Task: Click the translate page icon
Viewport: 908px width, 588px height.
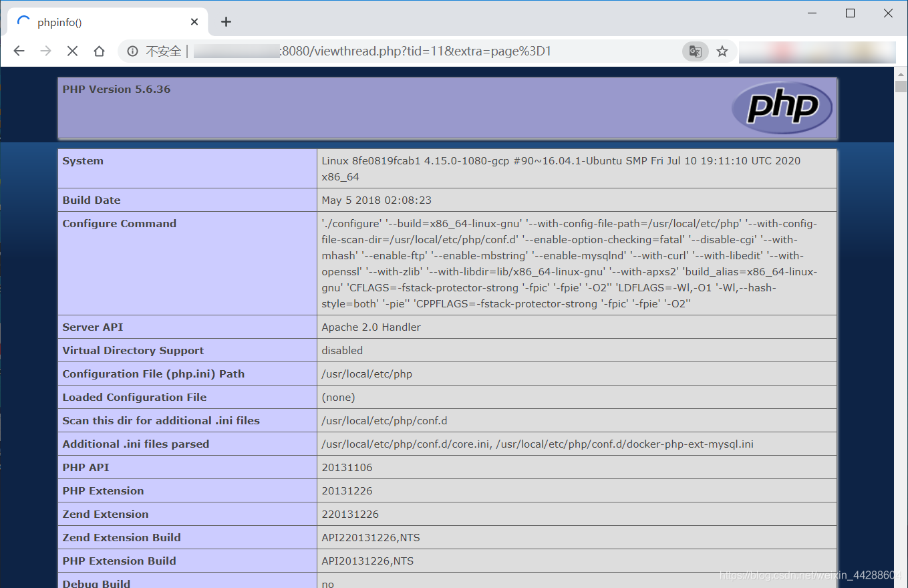Action: 695,51
